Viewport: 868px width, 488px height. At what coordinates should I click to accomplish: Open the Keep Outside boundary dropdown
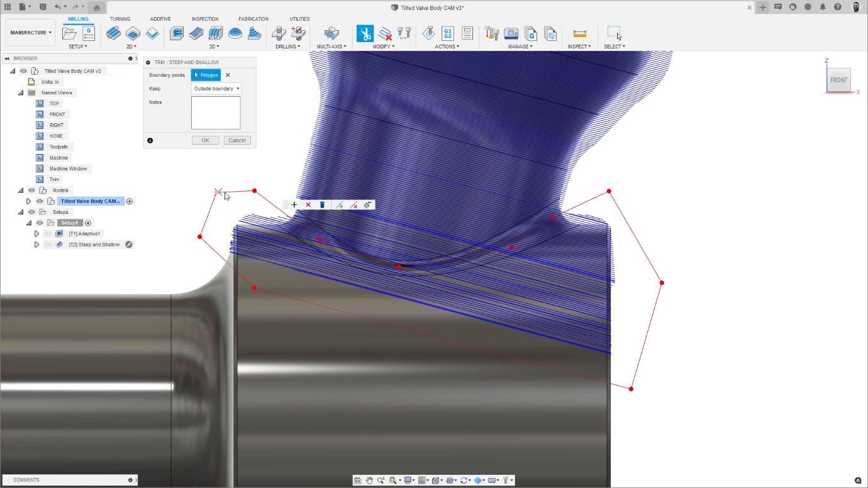[x=216, y=89]
